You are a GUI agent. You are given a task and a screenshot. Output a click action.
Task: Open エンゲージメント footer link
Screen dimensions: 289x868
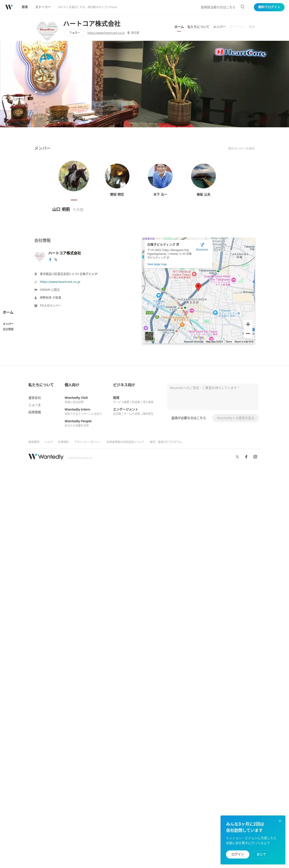click(126, 410)
